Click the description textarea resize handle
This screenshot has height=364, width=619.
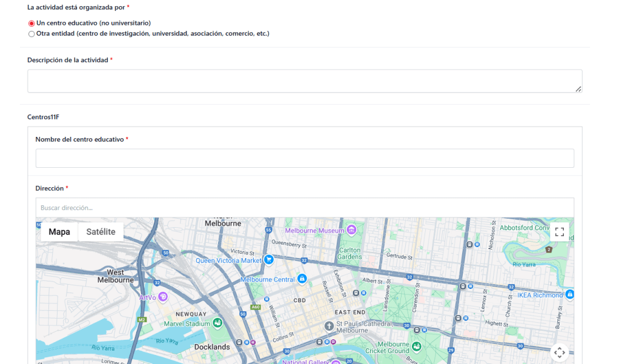pyautogui.click(x=578, y=89)
